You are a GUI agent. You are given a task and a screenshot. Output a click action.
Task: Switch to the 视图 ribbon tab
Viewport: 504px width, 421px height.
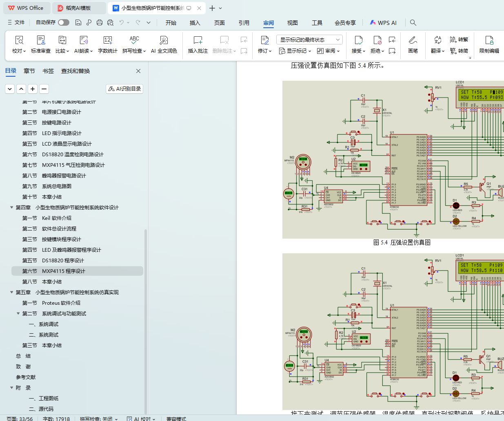[x=292, y=23]
